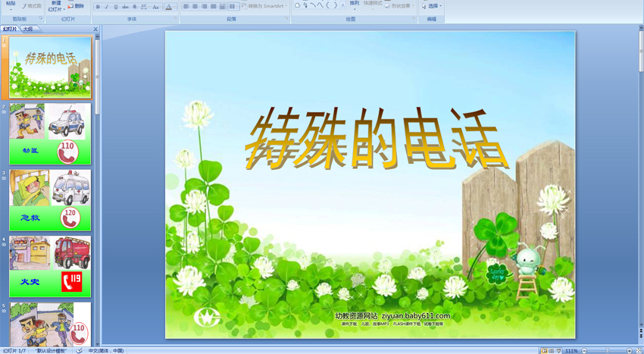Expand the shapes gallery more arrow
644x354 pixels.
(342, 5)
